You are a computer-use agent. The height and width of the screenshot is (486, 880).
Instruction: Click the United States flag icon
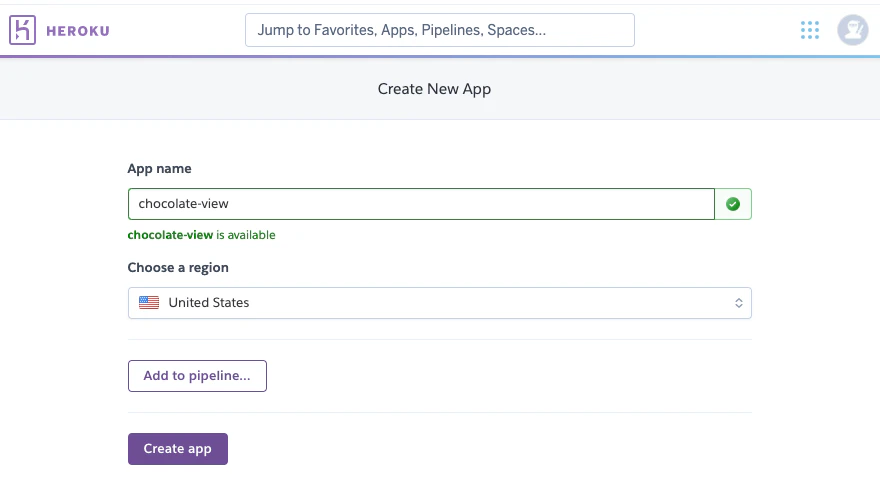coord(149,303)
